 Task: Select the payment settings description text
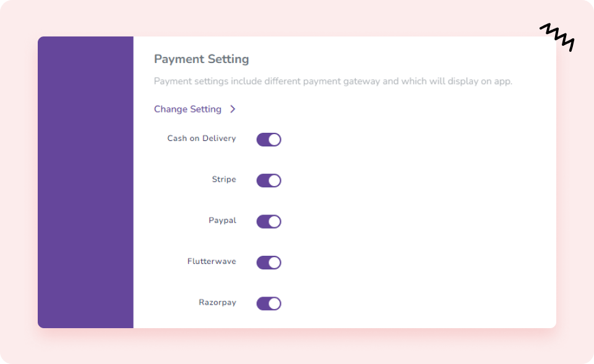(x=333, y=81)
